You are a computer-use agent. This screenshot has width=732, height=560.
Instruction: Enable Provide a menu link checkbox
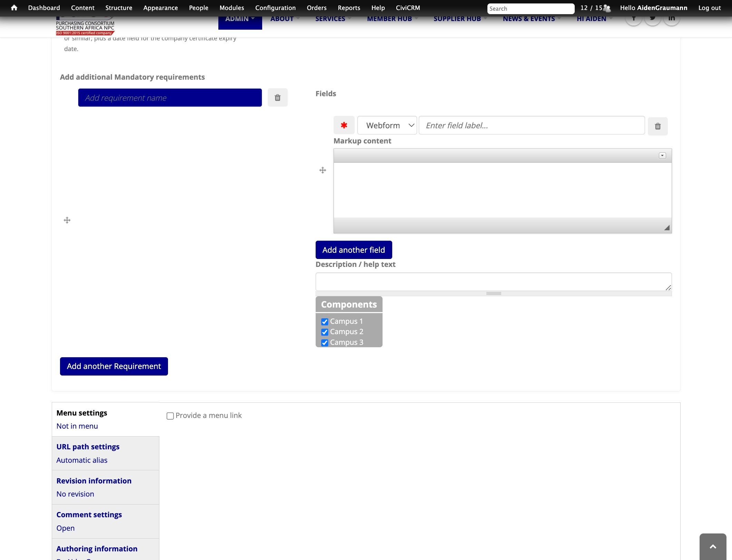click(x=170, y=416)
